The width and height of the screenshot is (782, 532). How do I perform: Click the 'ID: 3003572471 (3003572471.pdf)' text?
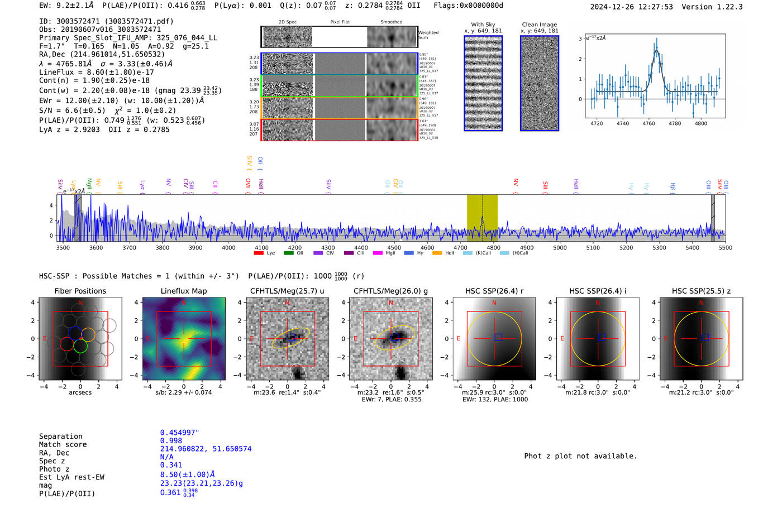coord(106,21)
